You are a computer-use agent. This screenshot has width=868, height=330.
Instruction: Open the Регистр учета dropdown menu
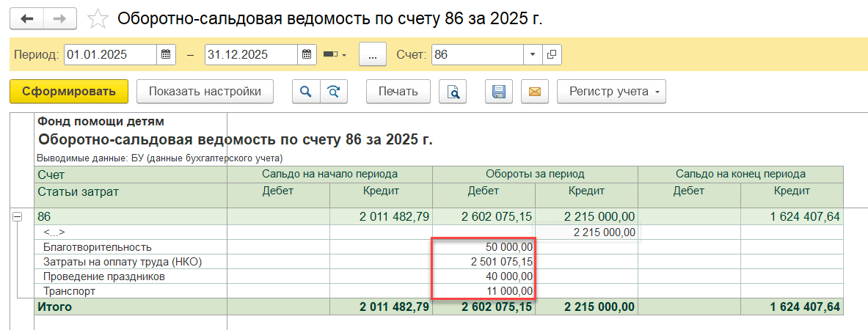click(x=611, y=92)
